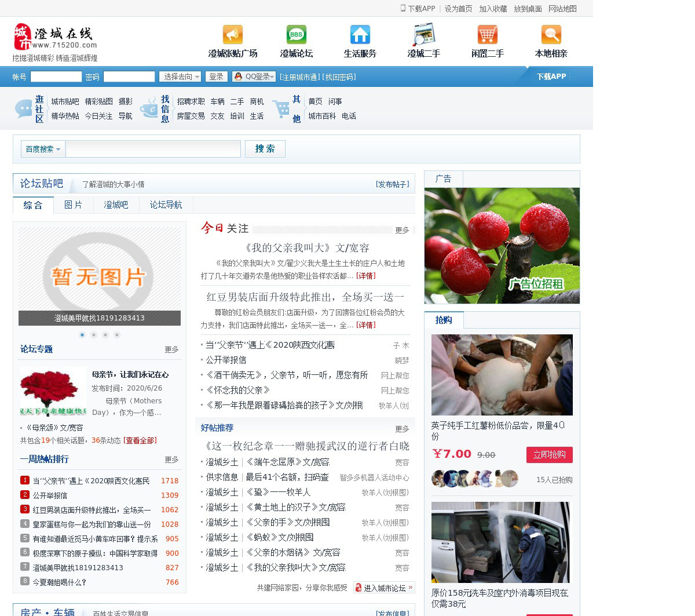Select the last carousel dot indicator
The image size is (695, 616).
117,335
